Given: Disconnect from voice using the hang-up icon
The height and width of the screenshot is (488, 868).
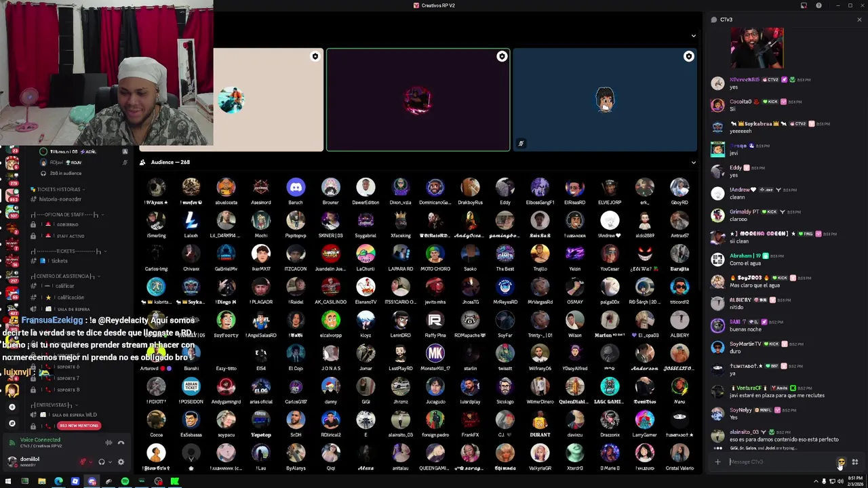Looking at the screenshot, I should tap(121, 443).
